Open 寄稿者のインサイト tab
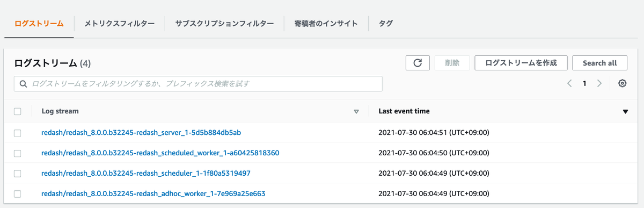The height and width of the screenshot is (208, 644). pyautogui.click(x=326, y=24)
